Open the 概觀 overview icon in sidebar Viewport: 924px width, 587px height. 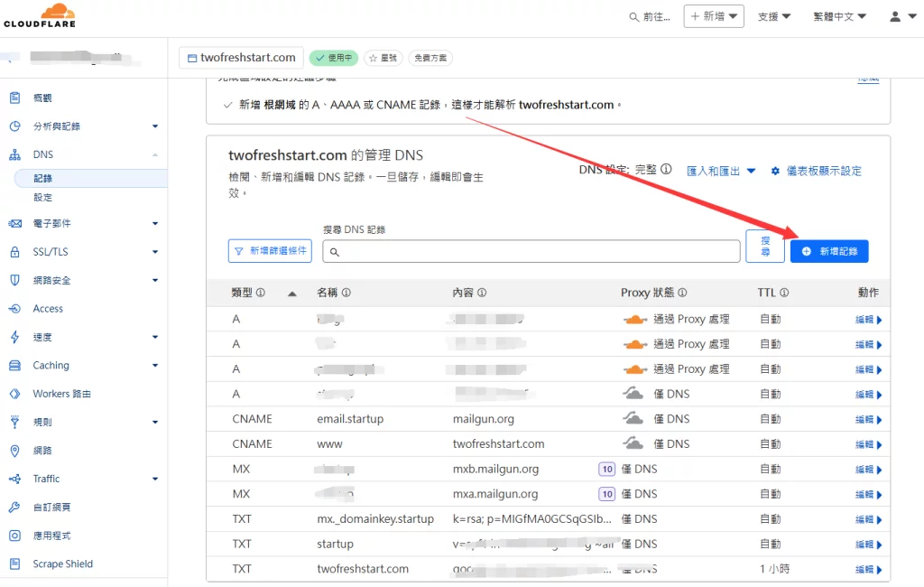pyautogui.click(x=14, y=98)
